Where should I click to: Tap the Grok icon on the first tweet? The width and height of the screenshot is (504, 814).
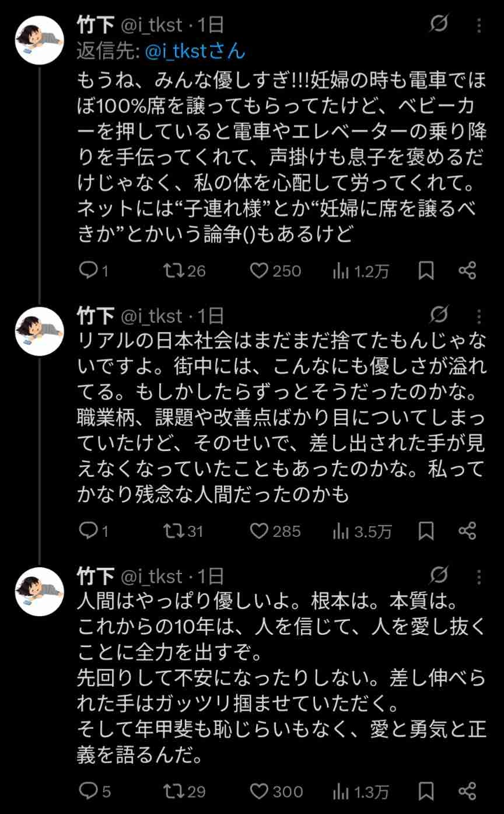[x=439, y=25]
